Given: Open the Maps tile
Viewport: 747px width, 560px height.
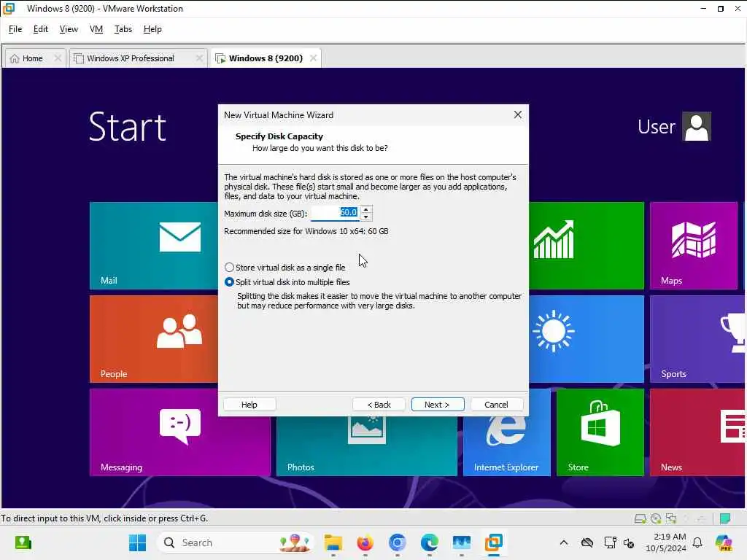Looking at the screenshot, I should coord(694,245).
